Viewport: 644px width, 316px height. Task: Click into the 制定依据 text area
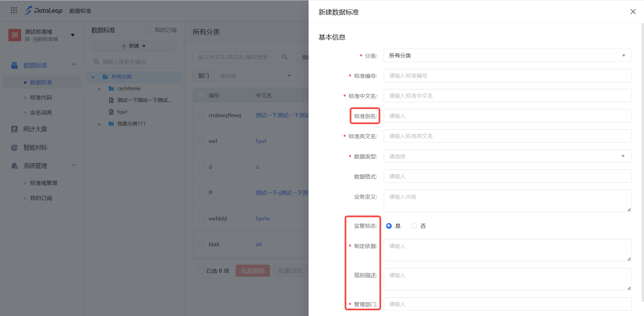tap(507, 250)
